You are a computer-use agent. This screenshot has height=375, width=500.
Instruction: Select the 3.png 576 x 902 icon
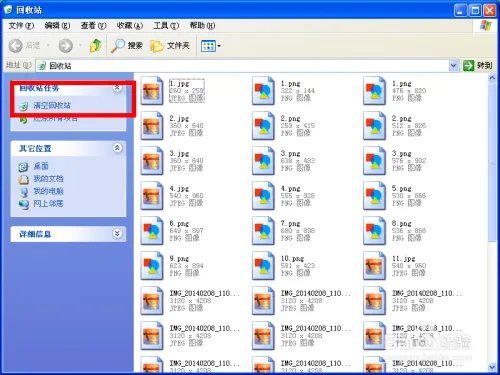coord(374,160)
